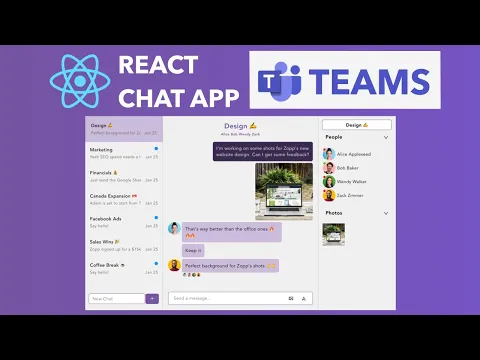480x360 pixels.
Task: Open the Design chat in the sidebar
Action: pos(124,129)
